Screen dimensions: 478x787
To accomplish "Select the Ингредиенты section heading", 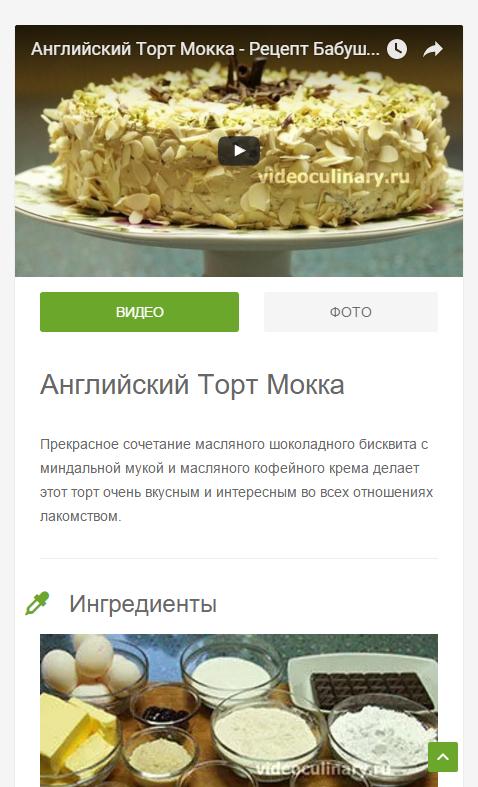I will point(143,603).
